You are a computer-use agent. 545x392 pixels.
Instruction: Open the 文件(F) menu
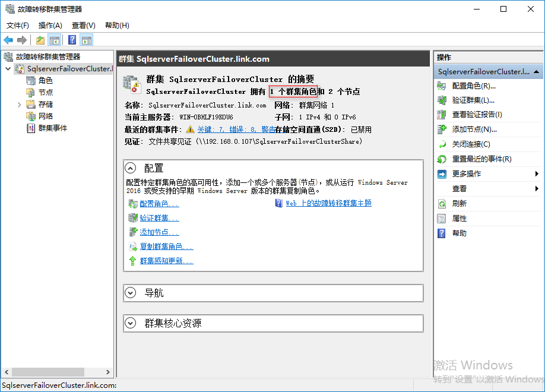18,26
